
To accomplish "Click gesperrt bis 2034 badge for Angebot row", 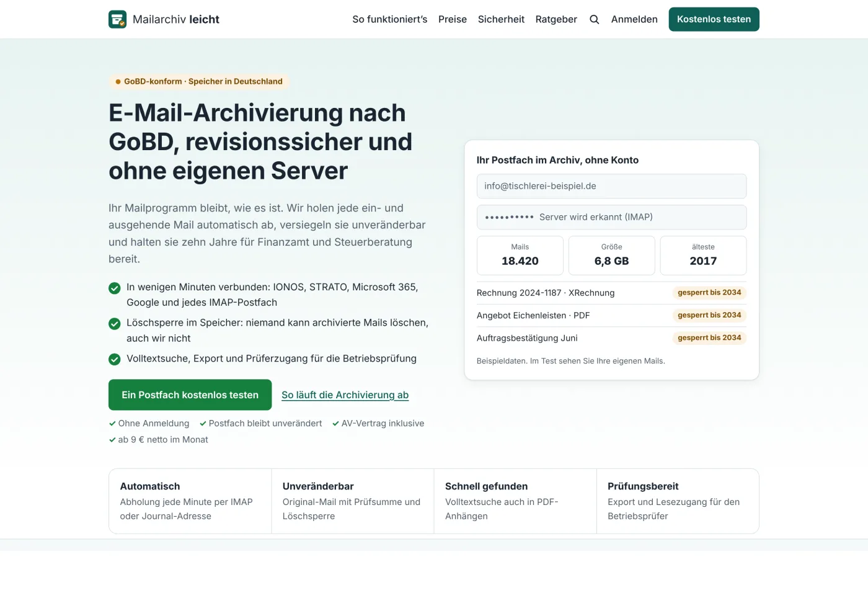I will click(709, 315).
